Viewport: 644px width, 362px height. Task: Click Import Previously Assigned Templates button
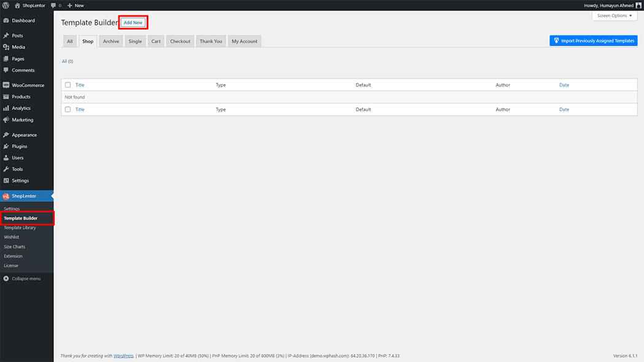593,41
